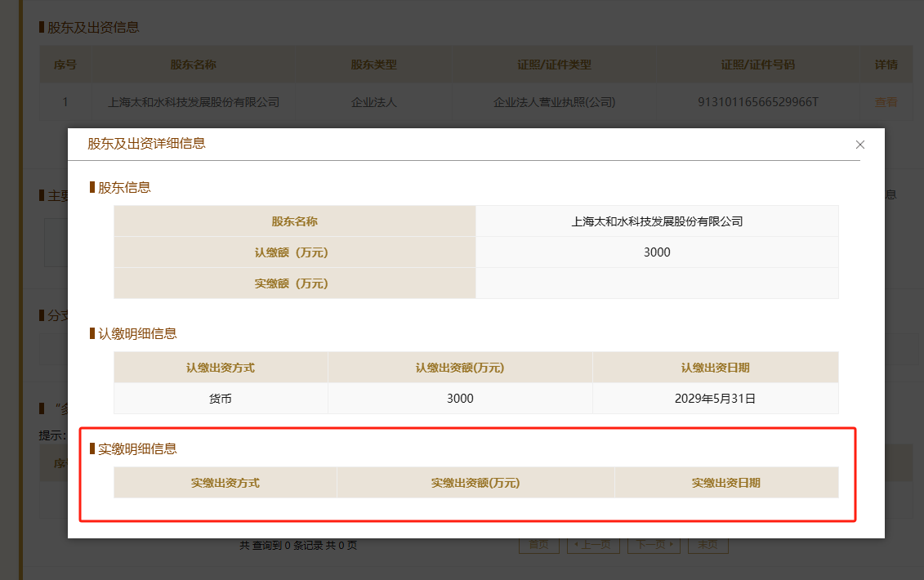The height and width of the screenshot is (580, 924).
Task: Click the 上一页 previous page button
Action: pos(593,545)
